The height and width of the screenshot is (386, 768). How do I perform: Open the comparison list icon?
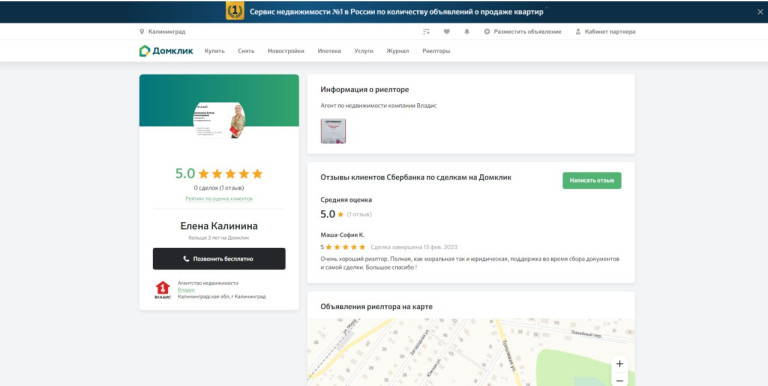(x=426, y=32)
